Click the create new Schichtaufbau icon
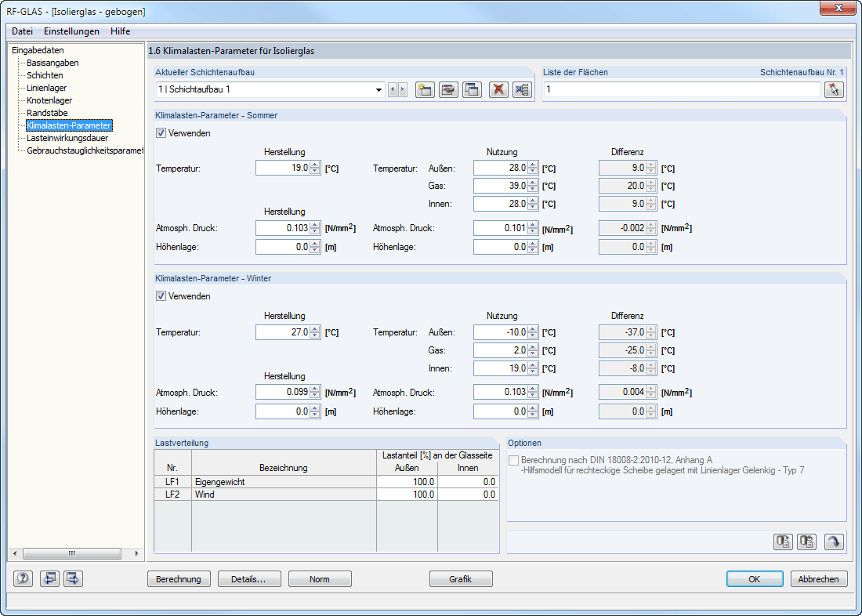This screenshot has height=616, width=862. click(425, 89)
